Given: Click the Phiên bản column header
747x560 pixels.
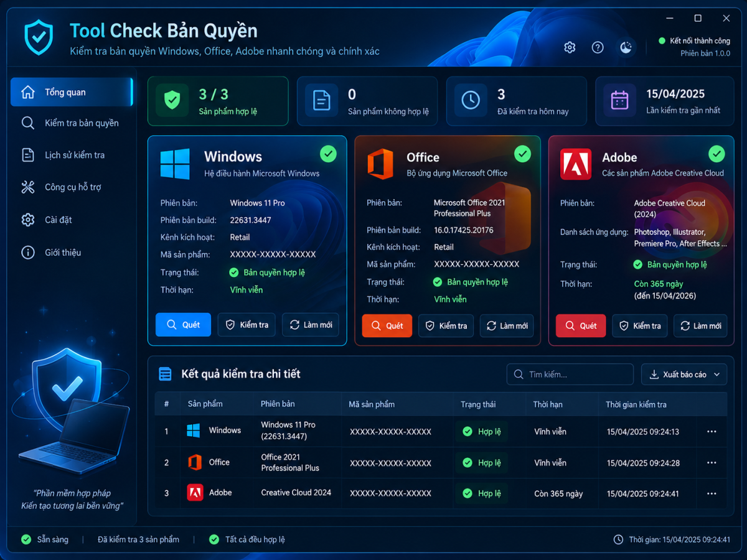Looking at the screenshot, I should [x=278, y=404].
